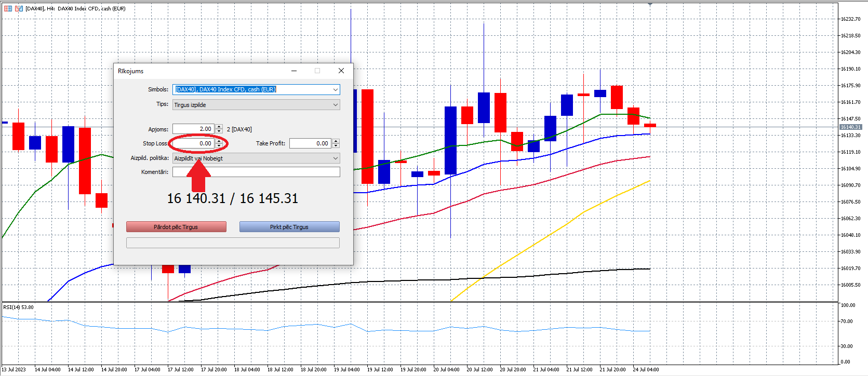The image size is (868, 376).
Task: Click the Pirkt pēc Tirgus buy button
Action: [x=289, y=227]
